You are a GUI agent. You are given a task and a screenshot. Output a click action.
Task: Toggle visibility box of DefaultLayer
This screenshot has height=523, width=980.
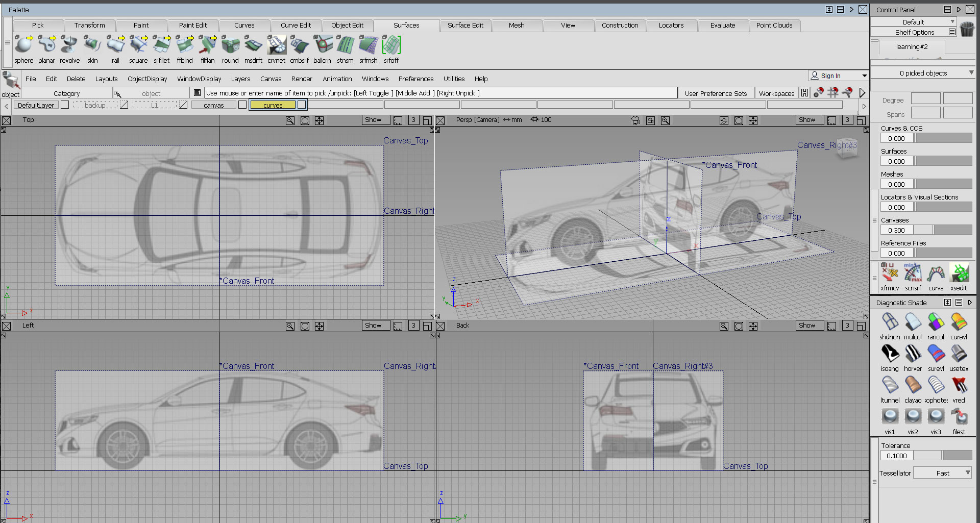point(65,105)
